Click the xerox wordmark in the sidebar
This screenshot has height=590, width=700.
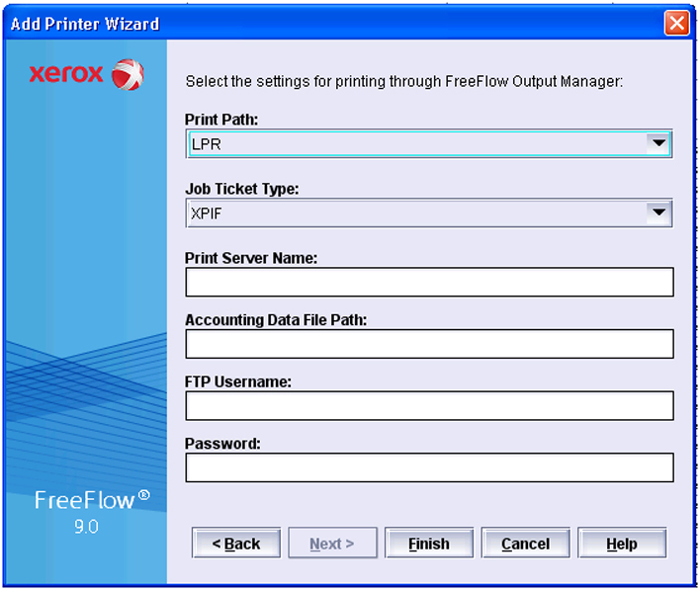(66, 74)
